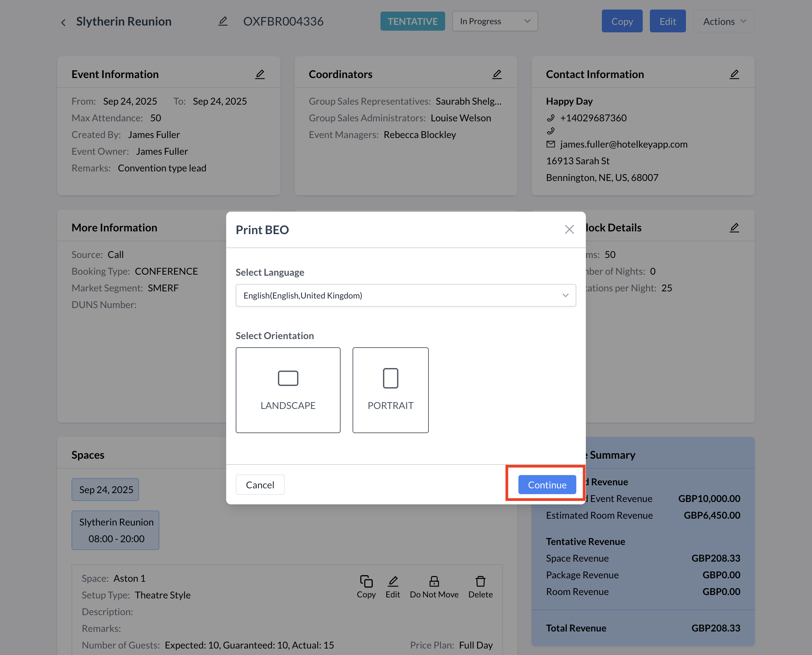The height and width of the screenshot is (655, 812).
Task: Choose the LANDSCAPE orientation option
Action: (x=288, y=390)
